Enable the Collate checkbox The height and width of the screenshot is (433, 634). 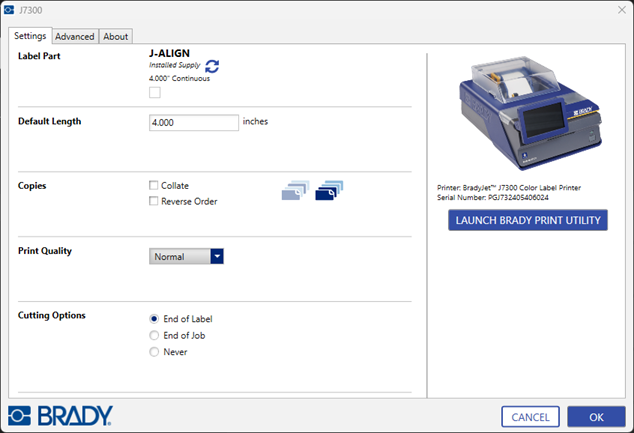point(154,186)
